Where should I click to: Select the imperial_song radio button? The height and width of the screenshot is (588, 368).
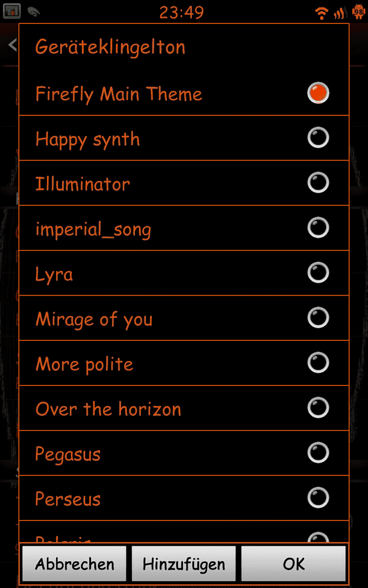pyautogui.click(x=318, y=228)
